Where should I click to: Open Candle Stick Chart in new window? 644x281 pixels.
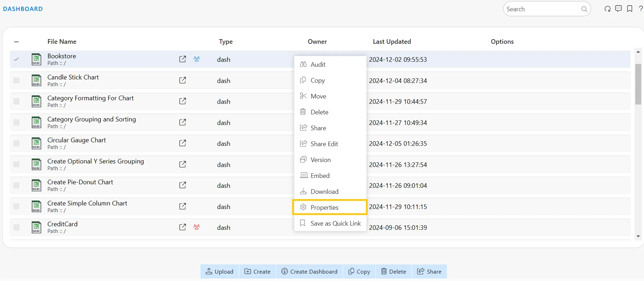point(182,80)
